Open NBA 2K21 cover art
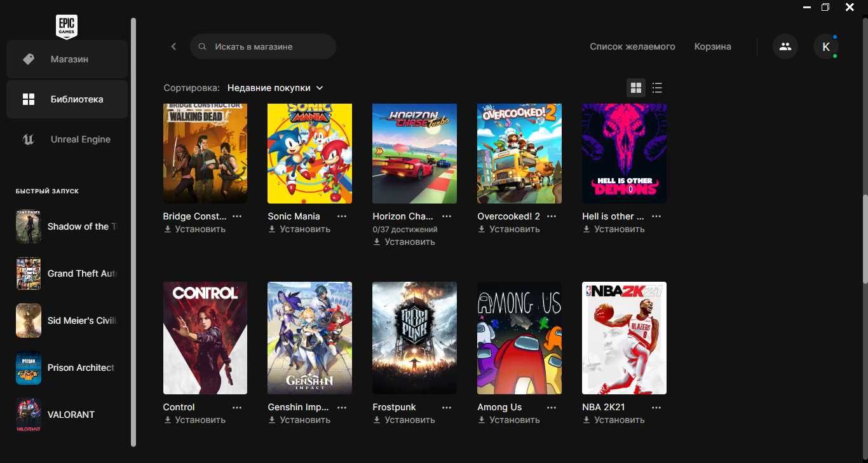This screenshot has height=463, width=868. coord(624,338)
